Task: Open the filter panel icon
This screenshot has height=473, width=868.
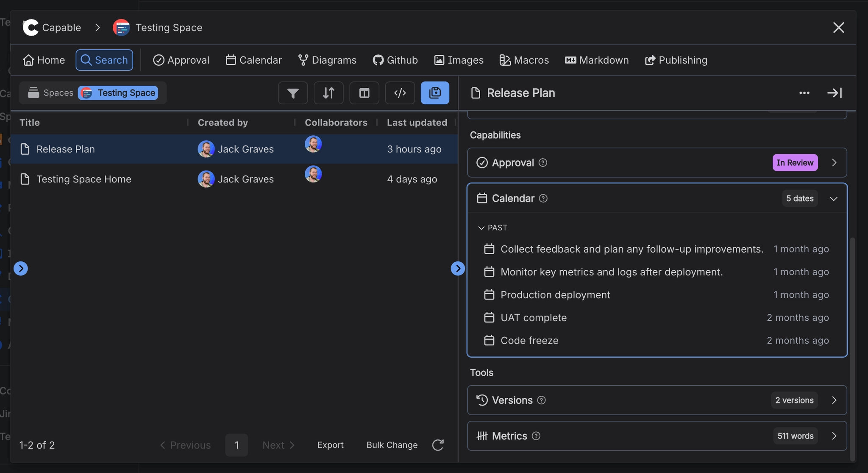Action: pos(293,93)
